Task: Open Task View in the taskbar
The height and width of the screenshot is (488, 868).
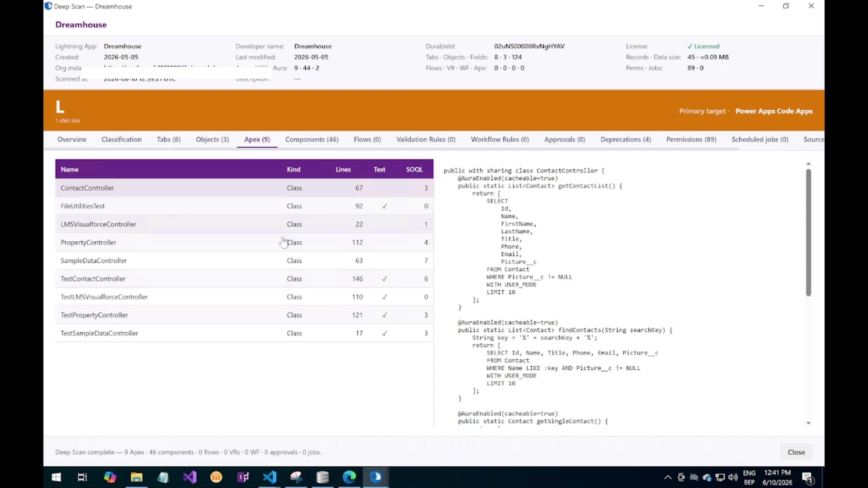Action: pos(82,477)
